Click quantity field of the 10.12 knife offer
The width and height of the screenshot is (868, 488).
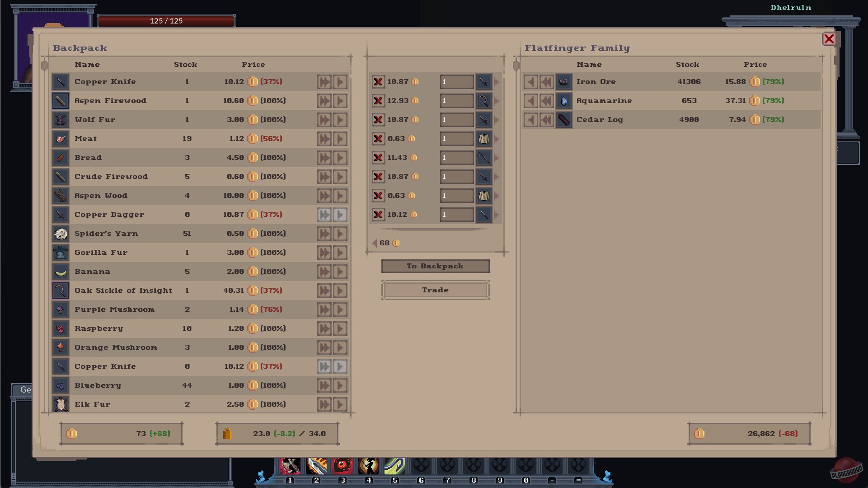[x=456, y=215]
